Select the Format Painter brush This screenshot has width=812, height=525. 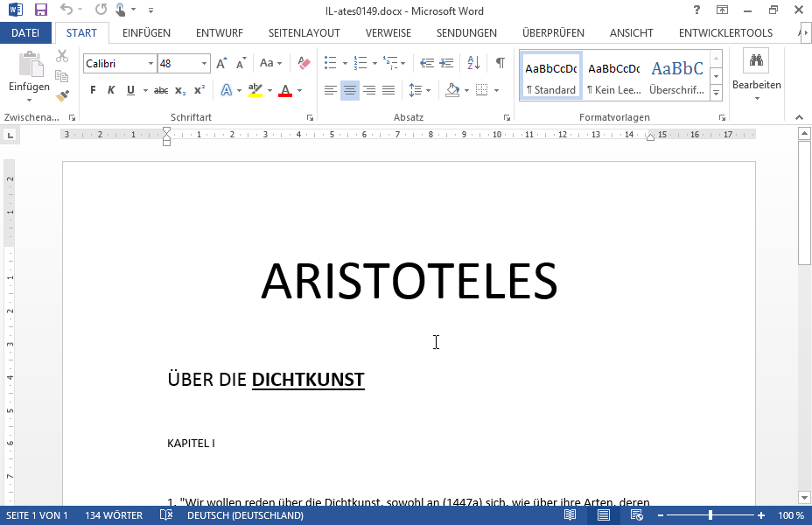[62, 95]
